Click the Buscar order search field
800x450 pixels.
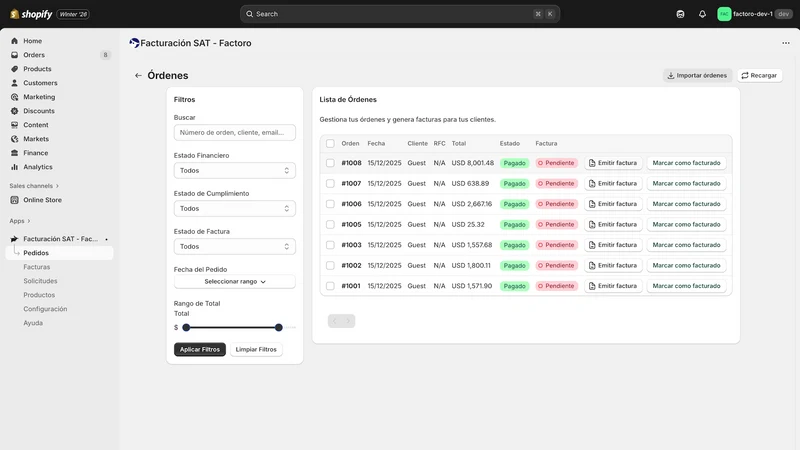235,133
